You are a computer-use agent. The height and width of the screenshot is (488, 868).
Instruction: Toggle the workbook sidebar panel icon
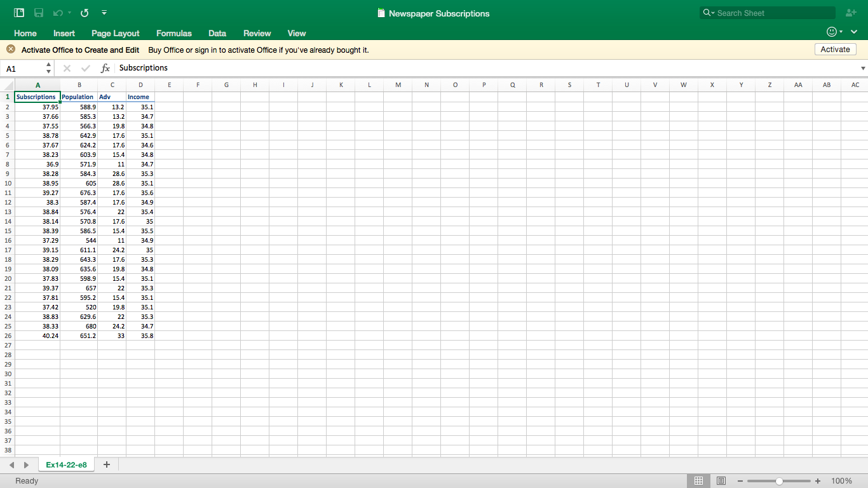pos(18,12)
